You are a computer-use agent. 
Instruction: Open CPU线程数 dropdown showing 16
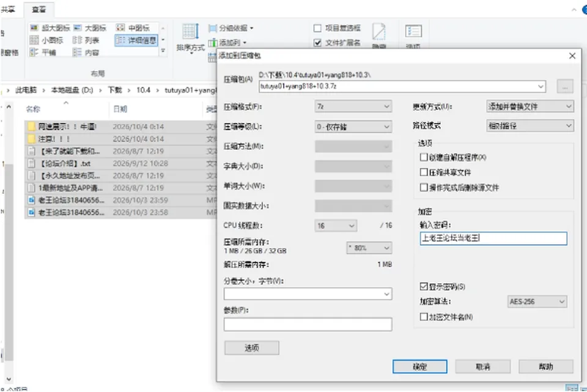pyautogui.click(x=336, y=226)
